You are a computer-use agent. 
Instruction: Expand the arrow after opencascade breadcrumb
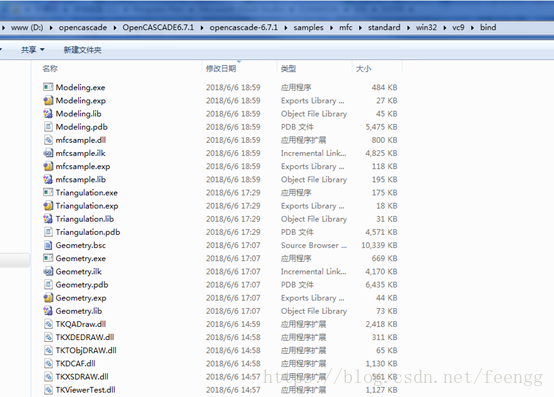[115, 28]
